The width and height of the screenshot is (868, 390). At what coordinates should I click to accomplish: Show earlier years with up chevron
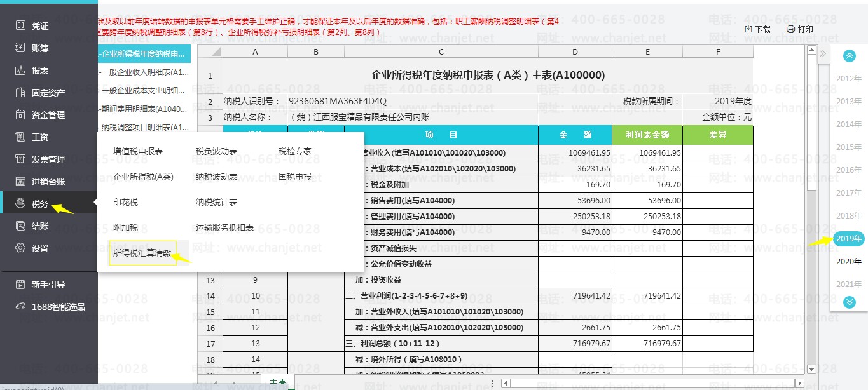click(849, 56)
